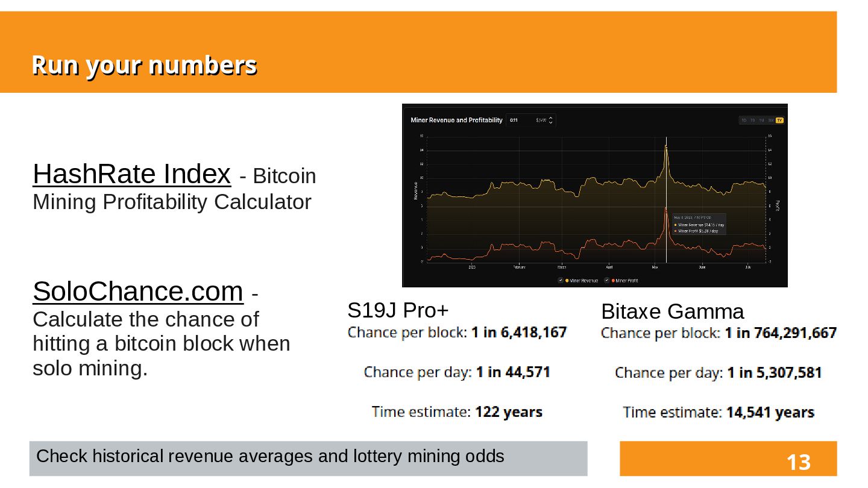The image size is (868, 488).
Task: Switch chart range to 1M
Action: coord(761,120)
